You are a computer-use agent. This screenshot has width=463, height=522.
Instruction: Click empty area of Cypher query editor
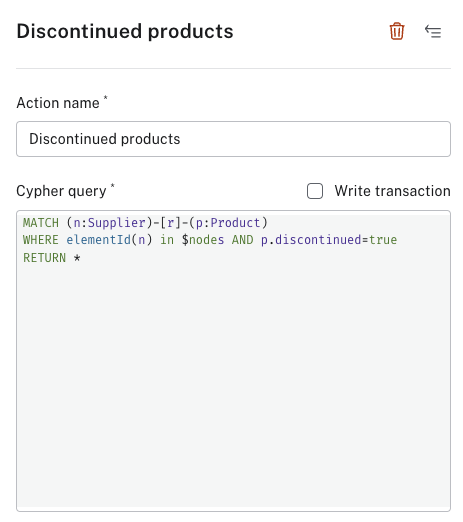pos(233,383)
